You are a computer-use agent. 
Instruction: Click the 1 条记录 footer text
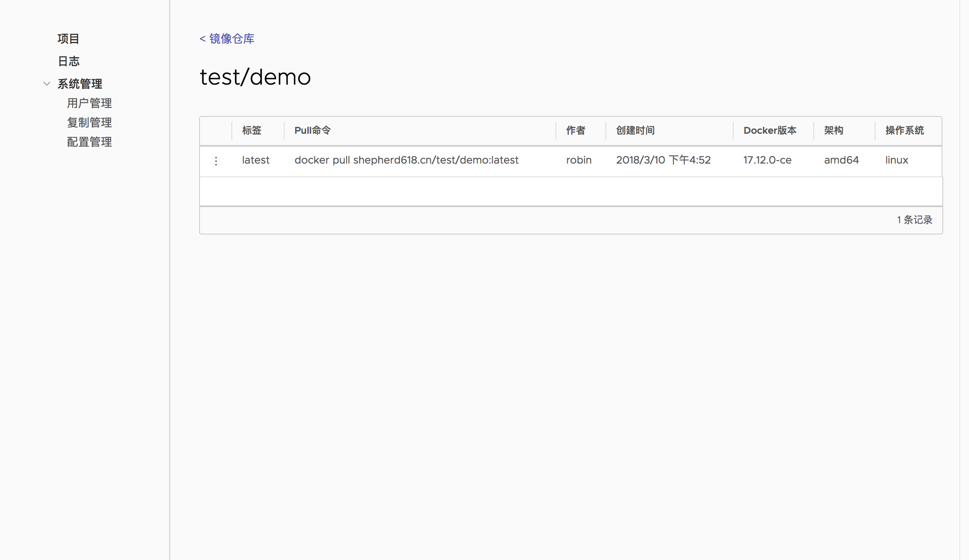pyautogui.click(x=915, y=220)
